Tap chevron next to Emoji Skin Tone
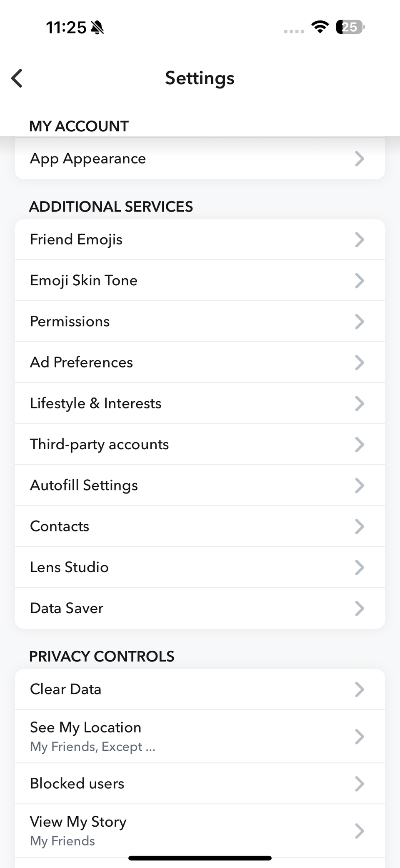 pyautogui.click(x=359, y=281)
